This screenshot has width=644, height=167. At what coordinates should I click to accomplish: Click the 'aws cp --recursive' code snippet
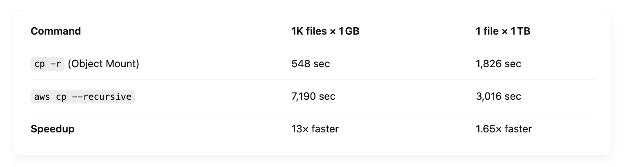coord(83,97)
